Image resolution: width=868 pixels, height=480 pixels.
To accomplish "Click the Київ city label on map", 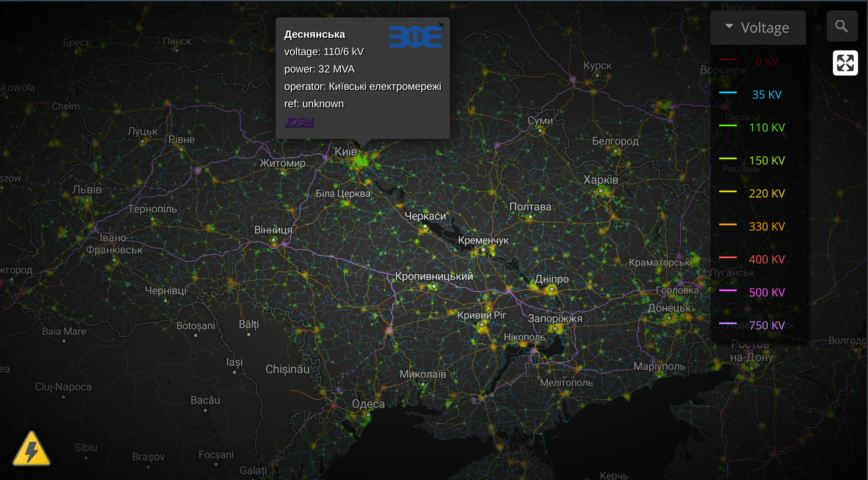I will [x=346, y=151].
